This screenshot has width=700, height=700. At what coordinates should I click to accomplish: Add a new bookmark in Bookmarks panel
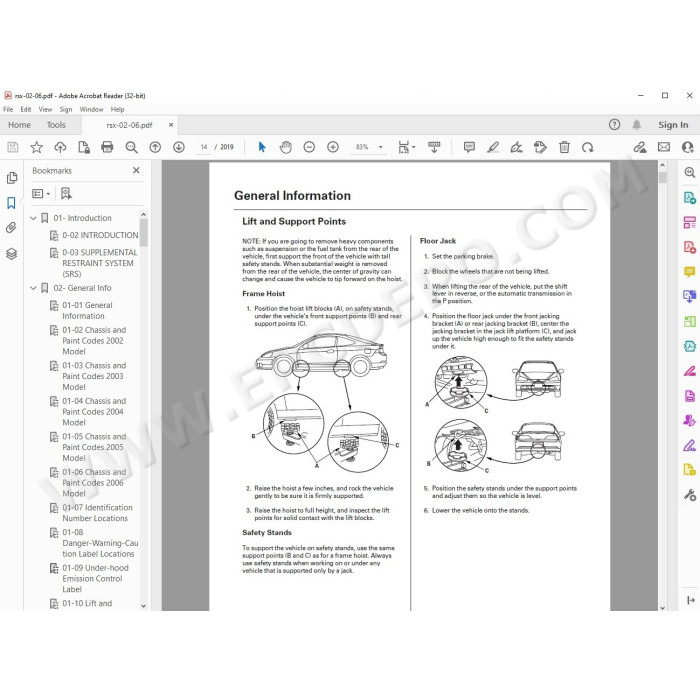[x=66, y=193]
